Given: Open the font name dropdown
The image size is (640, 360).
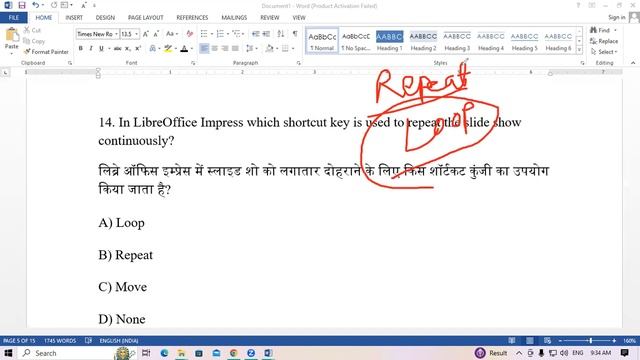Looking at the screenshot, I should (117, 34).
